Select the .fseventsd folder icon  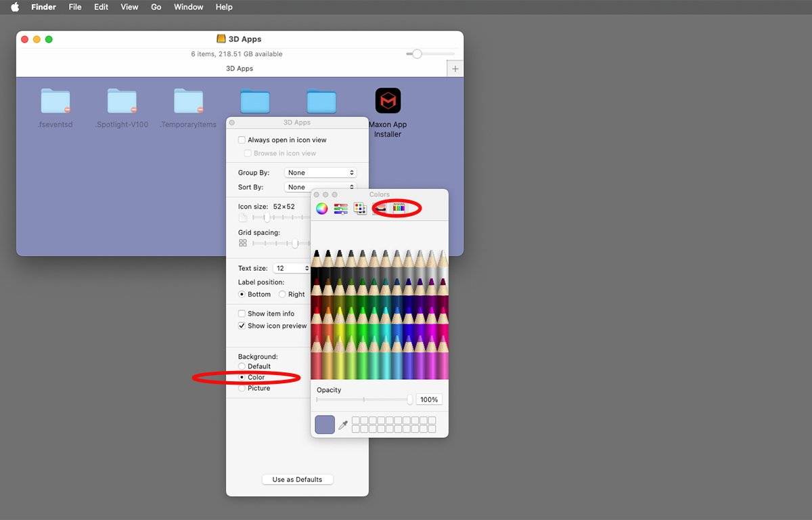(x=55, y=102)
